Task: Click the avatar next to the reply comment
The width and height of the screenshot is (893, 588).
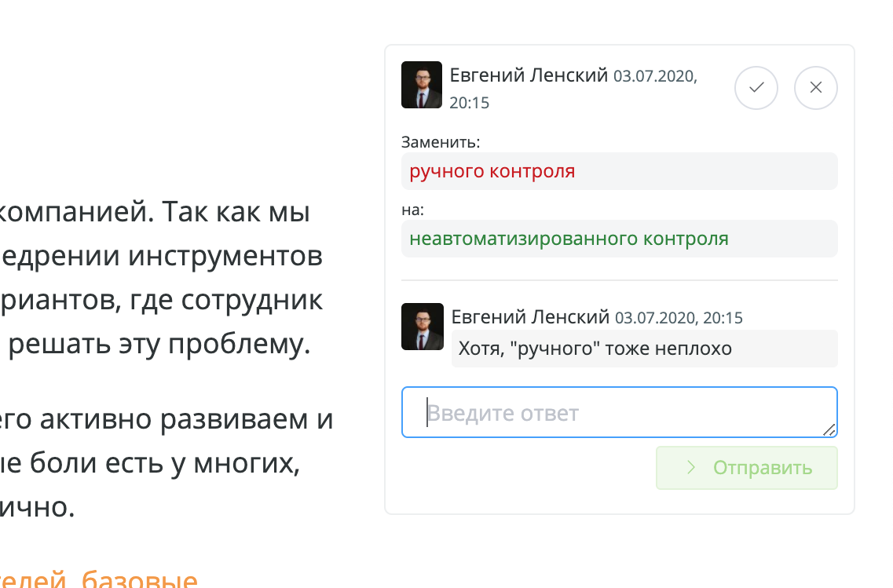Action: [x=422, y=327]
